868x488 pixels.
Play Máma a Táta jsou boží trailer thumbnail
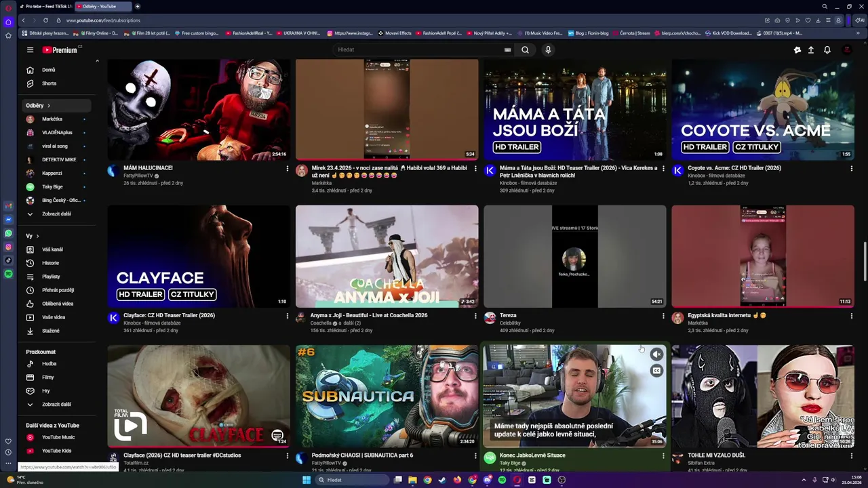(x=575, y=109)
